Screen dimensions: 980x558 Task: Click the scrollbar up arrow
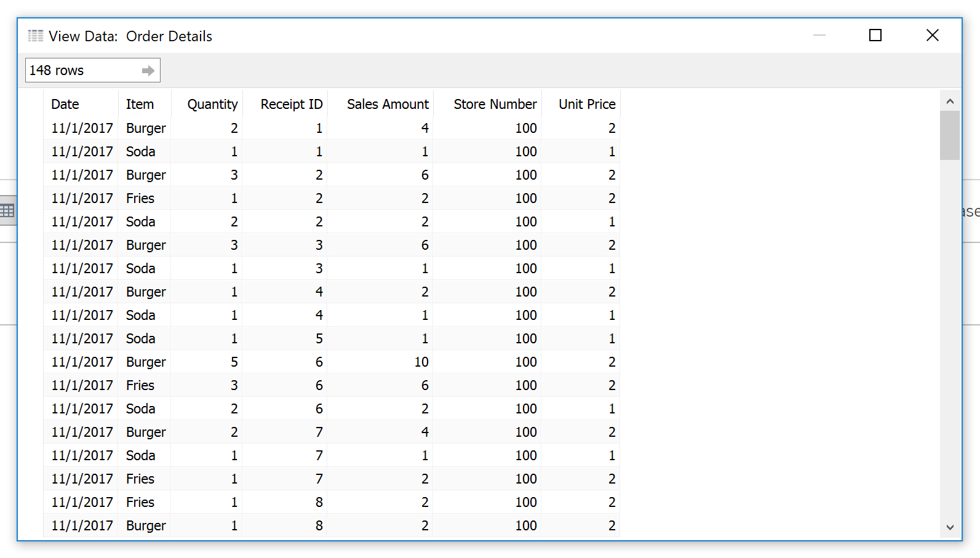[950, 101]
